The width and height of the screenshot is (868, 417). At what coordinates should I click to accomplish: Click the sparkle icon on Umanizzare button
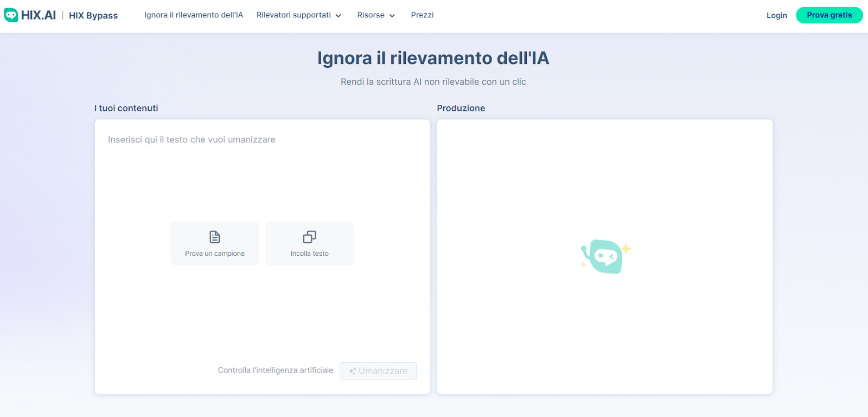click(353, 371)
